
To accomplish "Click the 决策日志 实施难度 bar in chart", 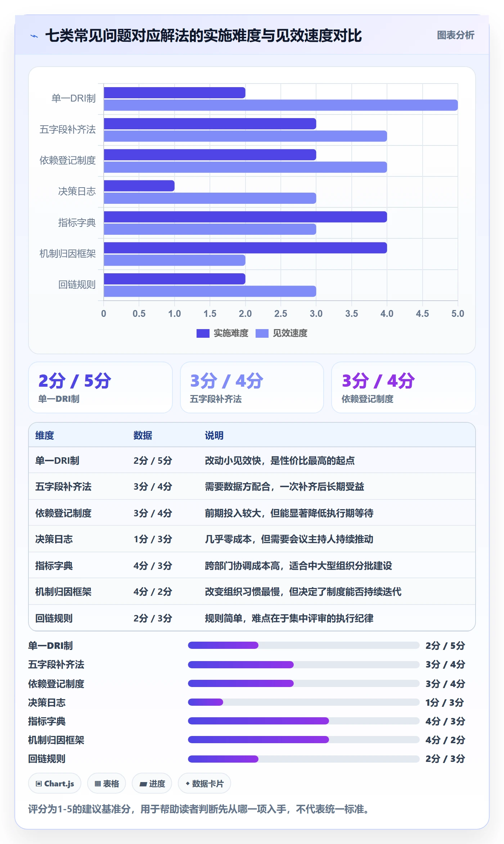I will click(139, 186).
